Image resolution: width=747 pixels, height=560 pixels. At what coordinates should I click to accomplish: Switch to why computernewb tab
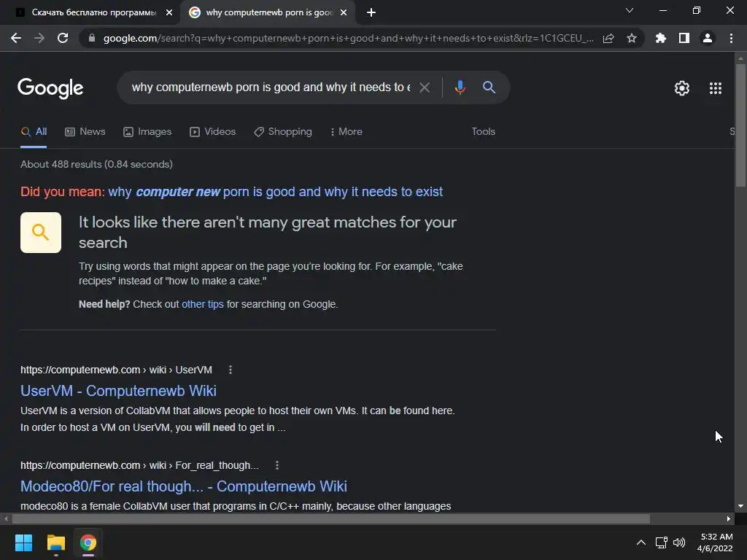[x=268, y=12]
